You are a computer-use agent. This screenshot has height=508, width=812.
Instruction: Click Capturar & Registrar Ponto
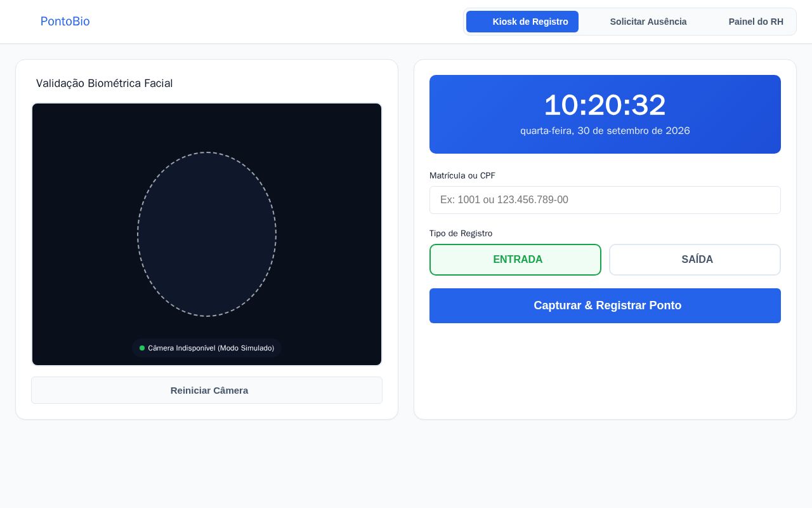[x=605, y=305]
